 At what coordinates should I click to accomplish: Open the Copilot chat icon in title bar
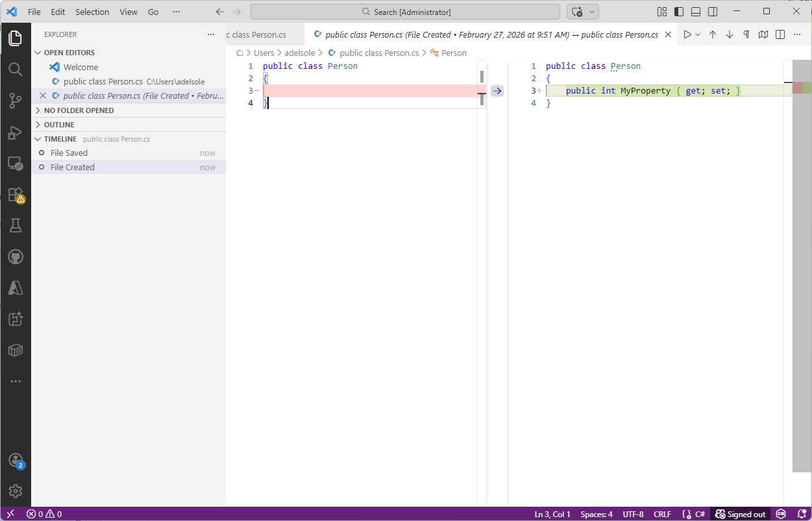point(578,12)
